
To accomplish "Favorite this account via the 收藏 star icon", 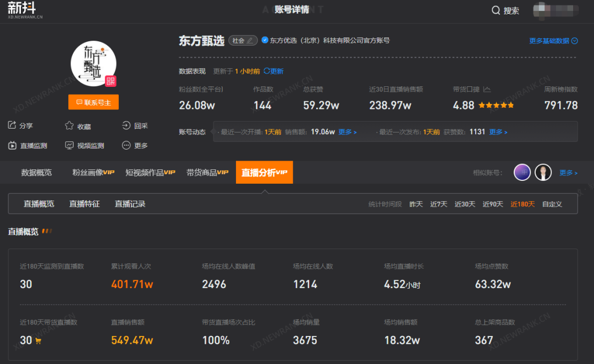I will click(x=69, y=125).
